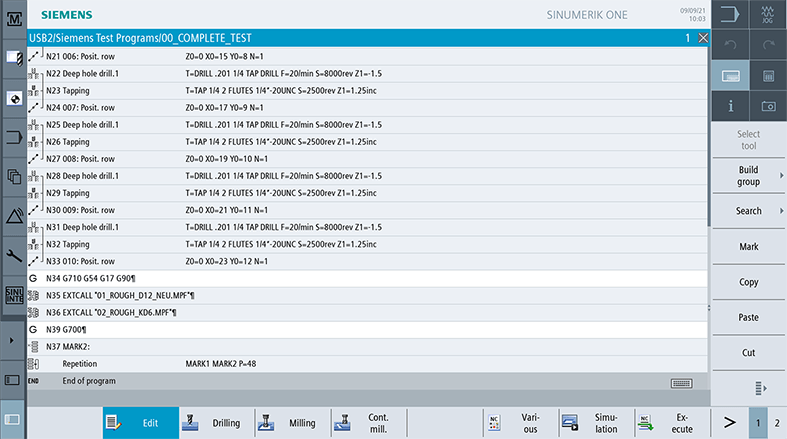Click the tapping icon of row N32
Viewport: 787px width, 439px height.
click(33, 244)
